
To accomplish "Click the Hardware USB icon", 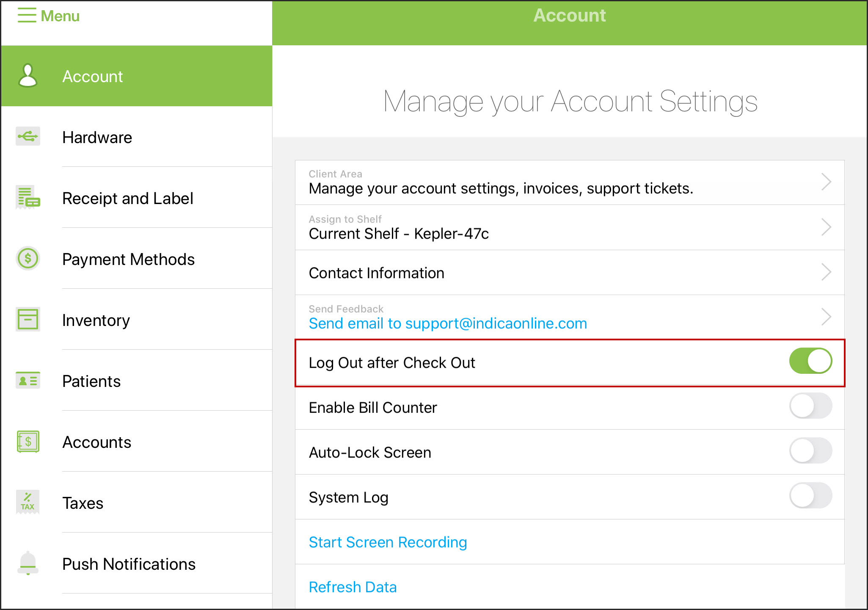I will point(28,137).
